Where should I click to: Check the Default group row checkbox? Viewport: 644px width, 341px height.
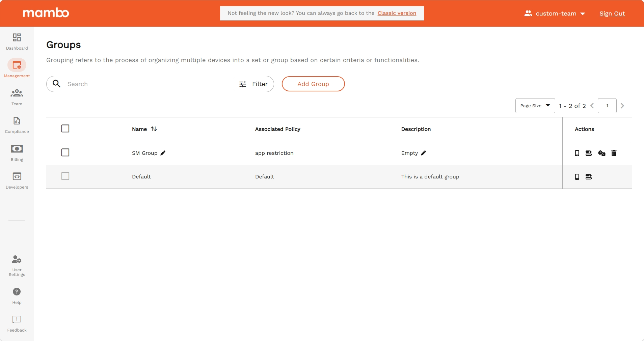pyautogui.click(x=65, y=176)
